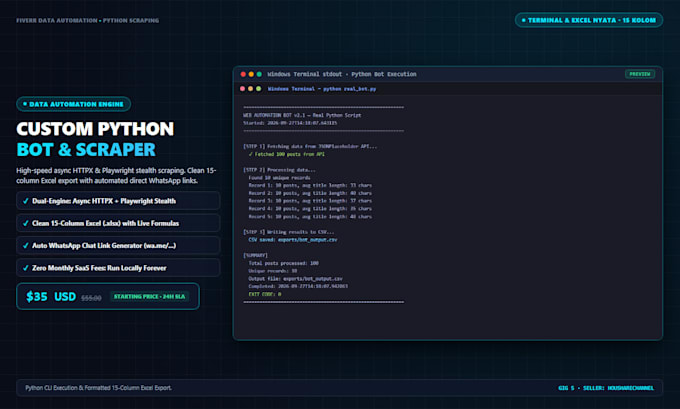Click the CSV saved exports/bot_output.csv line
This screenshot has width=680, height=409.
click(x=293, y=240)
